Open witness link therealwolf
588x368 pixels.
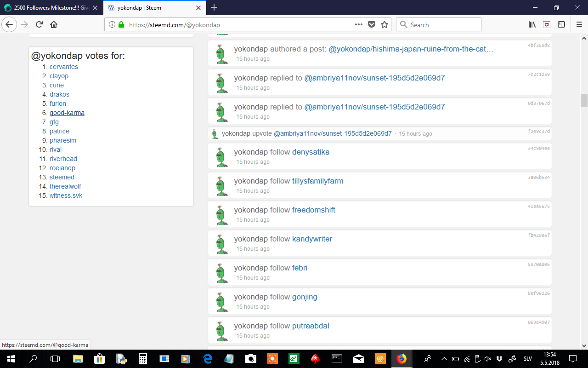coord(65,186)
